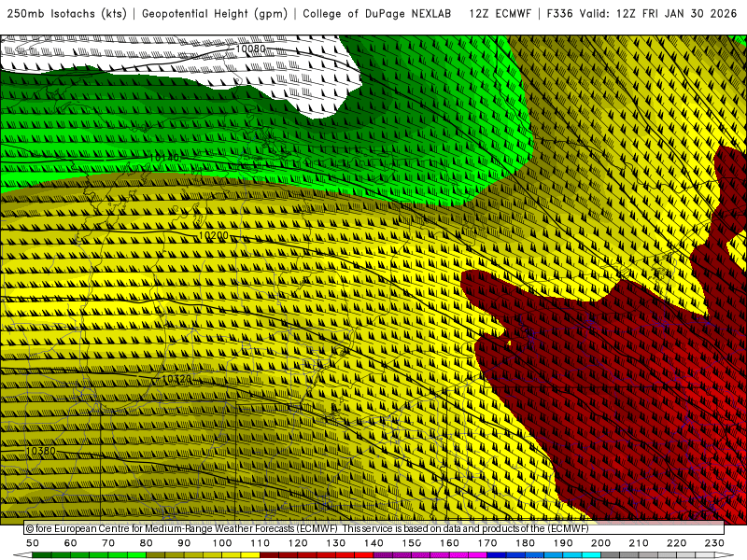Viewport: 747px width, 560px height.
Task: Click the 220 value on the legend
Action: [676, 543]
